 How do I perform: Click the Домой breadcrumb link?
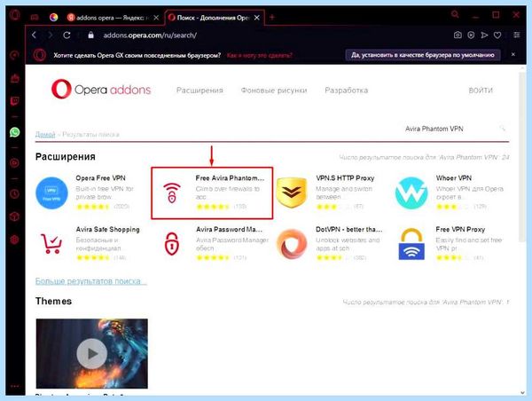click(45, 135)
